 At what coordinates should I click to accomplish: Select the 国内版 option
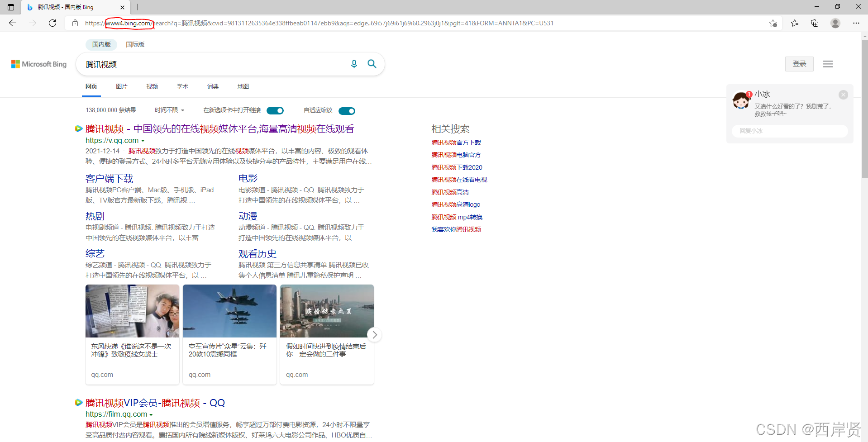[101, 44]
